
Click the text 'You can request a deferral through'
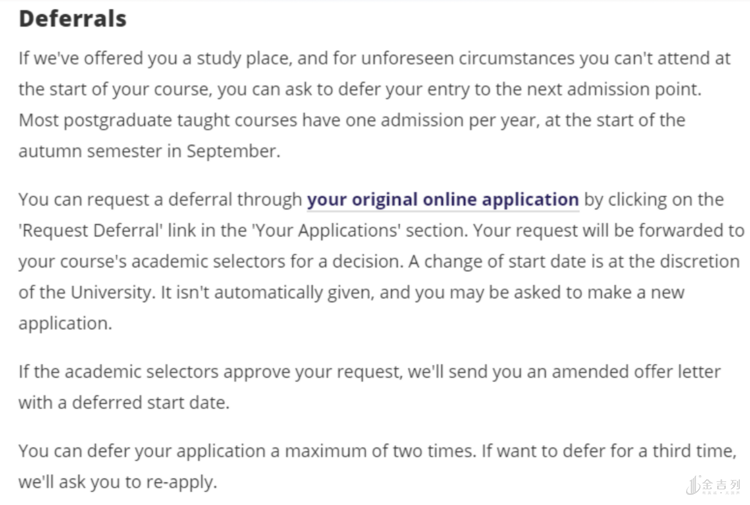(x=160, y=199)
